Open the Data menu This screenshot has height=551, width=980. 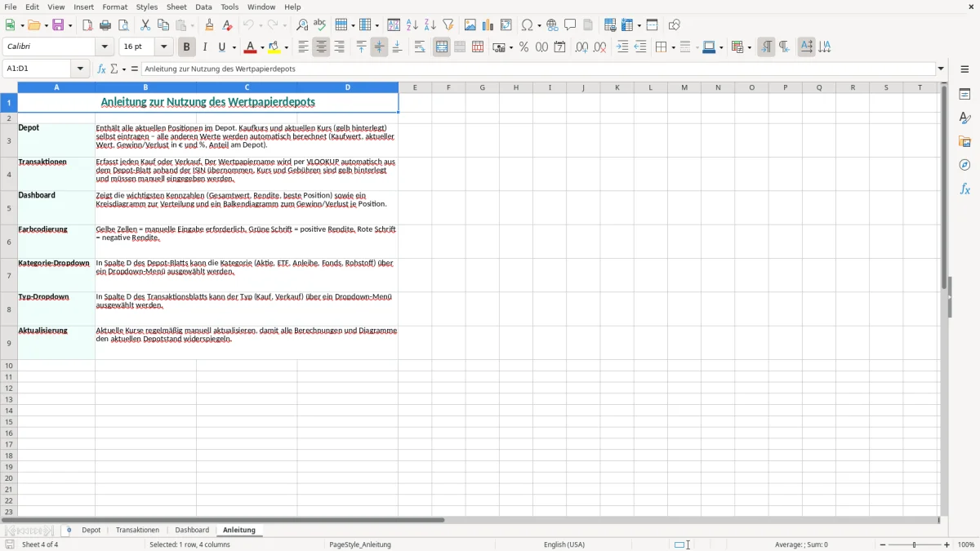(203, 7)
